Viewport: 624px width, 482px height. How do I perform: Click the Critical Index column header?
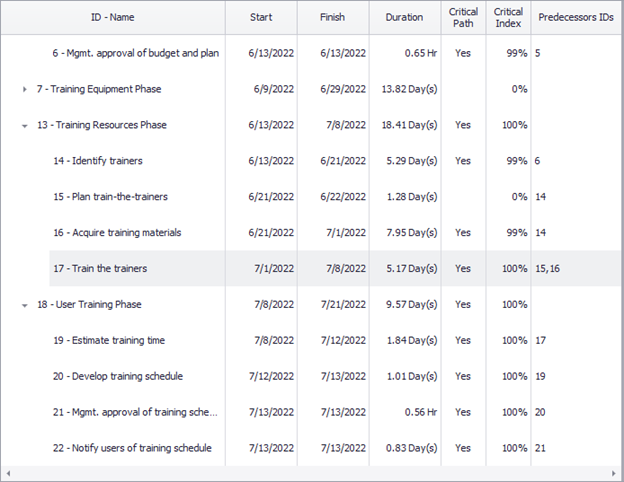pos(508,18)
